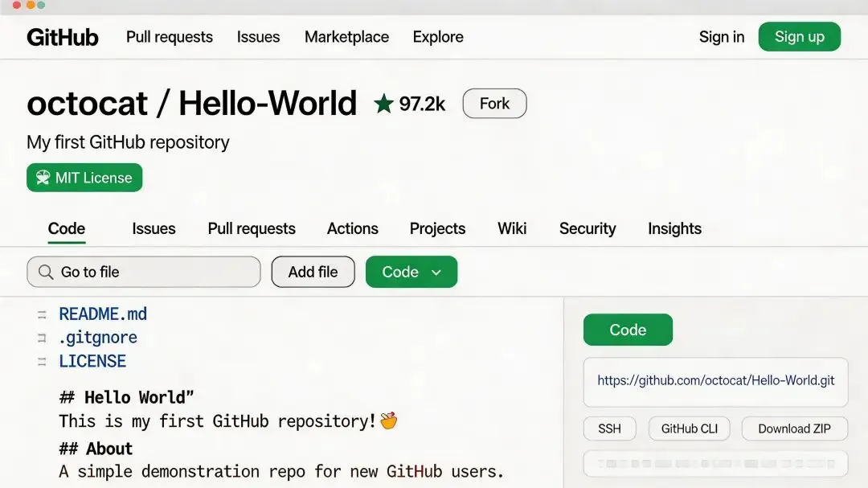Open the README.md file
This screenshot has width=868, height=488.
103,314
